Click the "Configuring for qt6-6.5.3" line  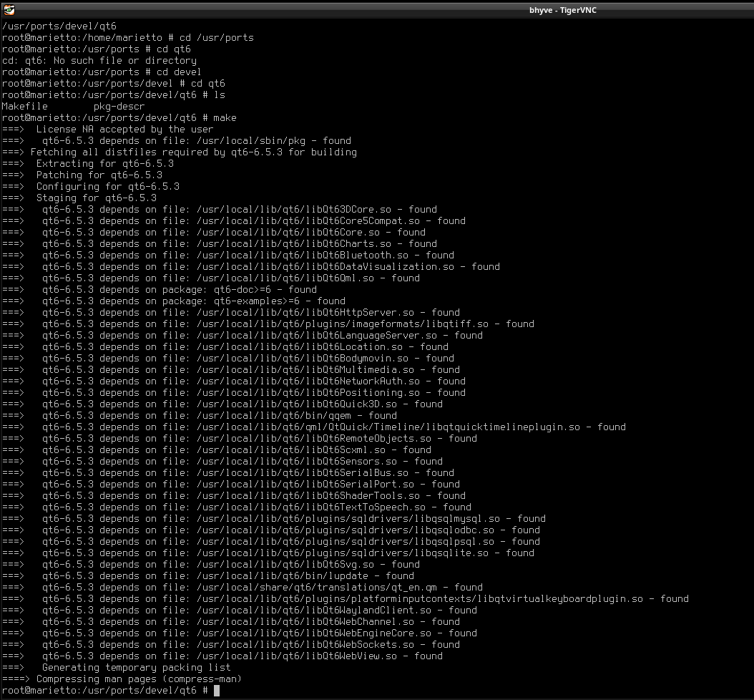[107, 186]
